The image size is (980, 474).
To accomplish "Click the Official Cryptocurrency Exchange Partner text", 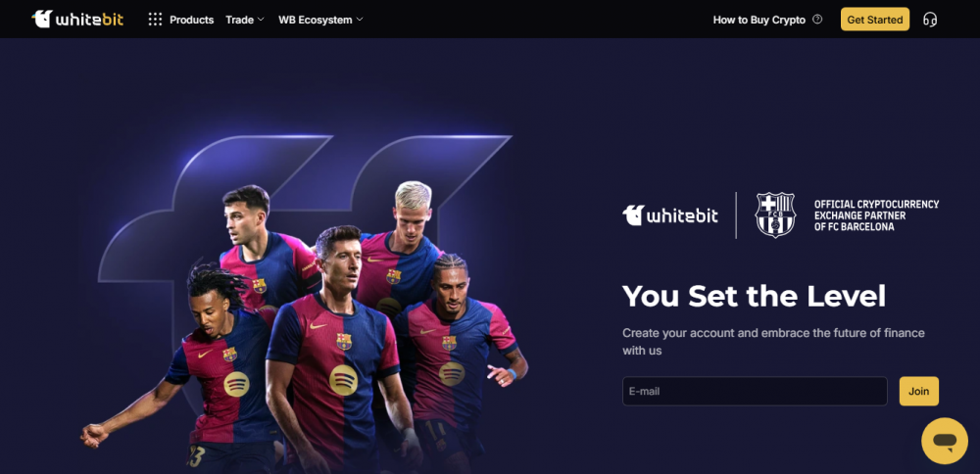I will (876, 215).
